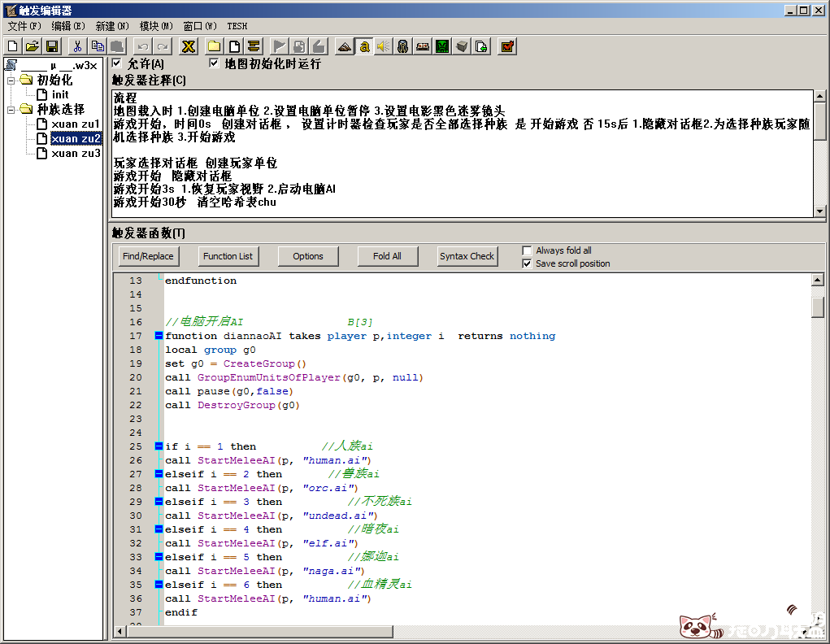Open the Sound Editor speaker icon
This screenshot has height=644, width=830.
click(x=384, y=46)
